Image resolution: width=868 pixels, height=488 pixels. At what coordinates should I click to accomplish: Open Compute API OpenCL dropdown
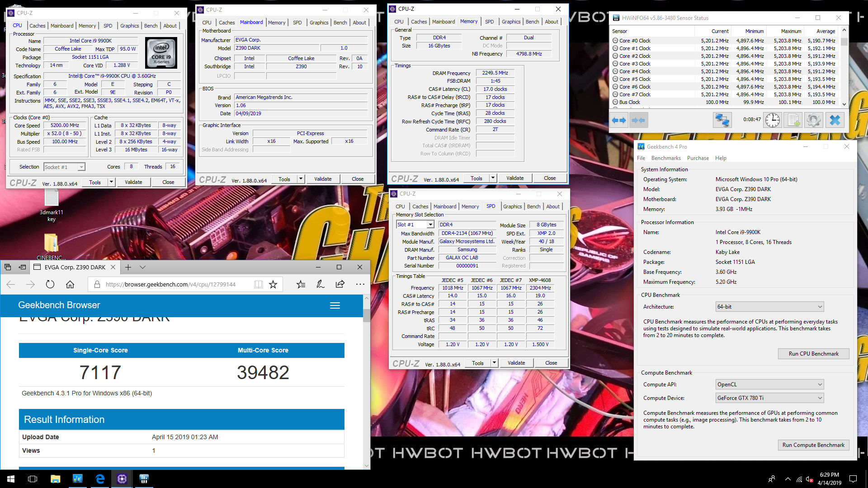tap(769, 385)
